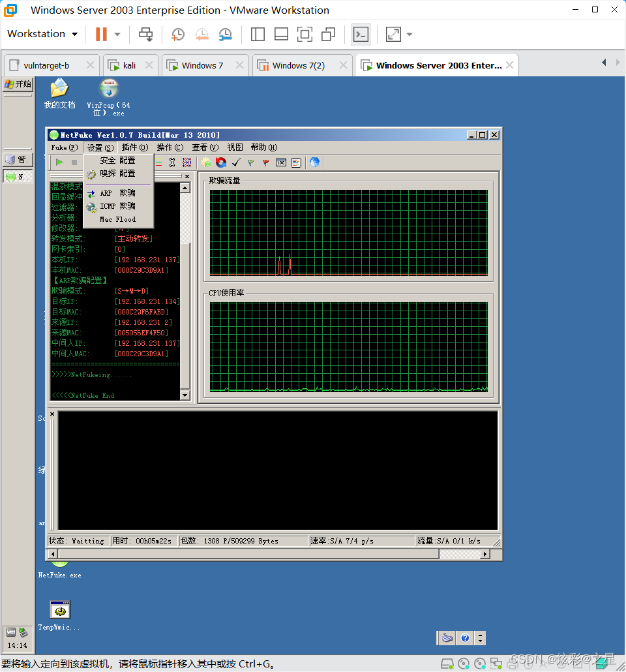This screenshot has width=626, height=672.
Task: Pause the VM with the orange pause button
Action: (x=101, y=35)
